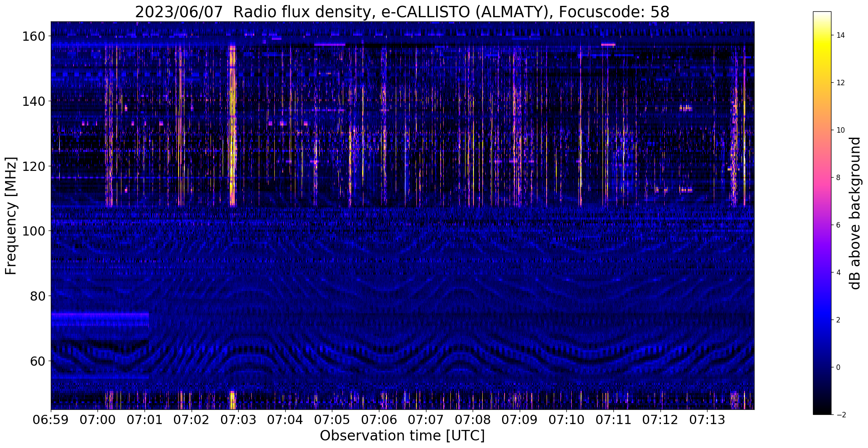Click the plot title mentioning e-CALLISTO (ALMATY)
868x448 pixels.
pyautogui.click(x=402, y=12)
